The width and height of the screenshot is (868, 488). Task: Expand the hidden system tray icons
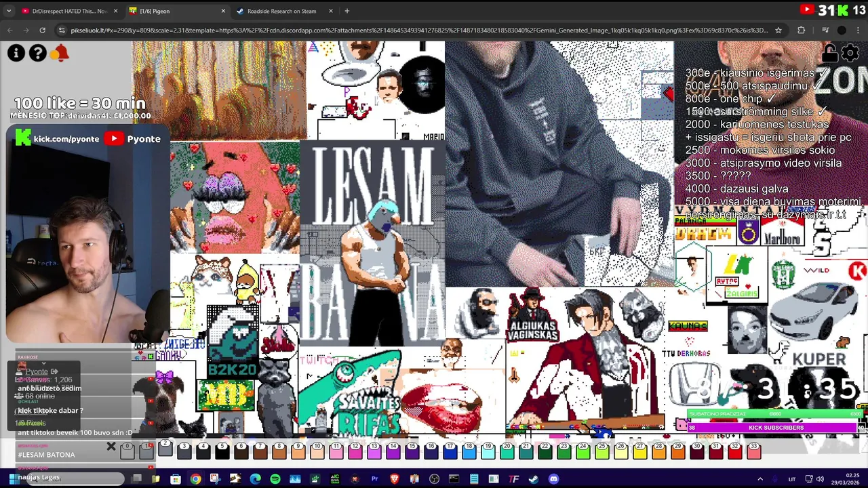pos(759,479)
